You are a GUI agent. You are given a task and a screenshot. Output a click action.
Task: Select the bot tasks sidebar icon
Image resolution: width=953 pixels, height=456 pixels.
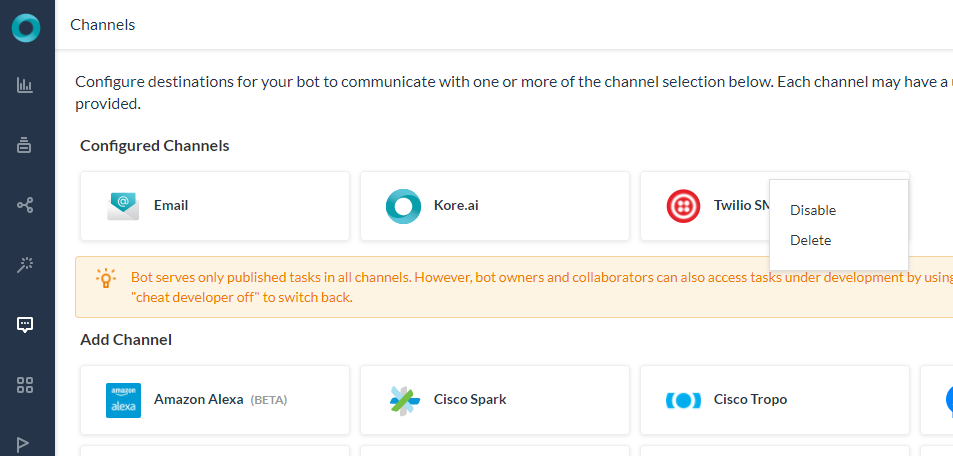[26, 145]
